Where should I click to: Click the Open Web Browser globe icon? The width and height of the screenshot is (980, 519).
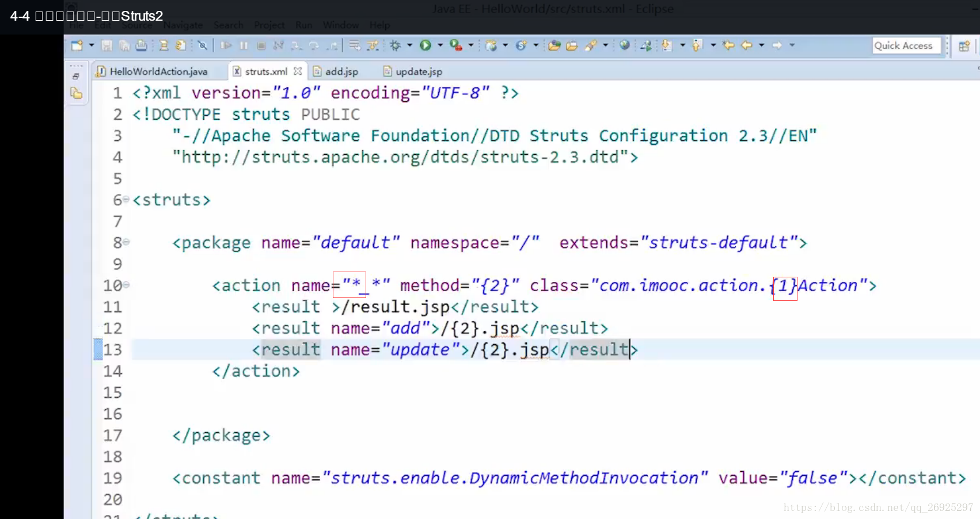[625, 45]
